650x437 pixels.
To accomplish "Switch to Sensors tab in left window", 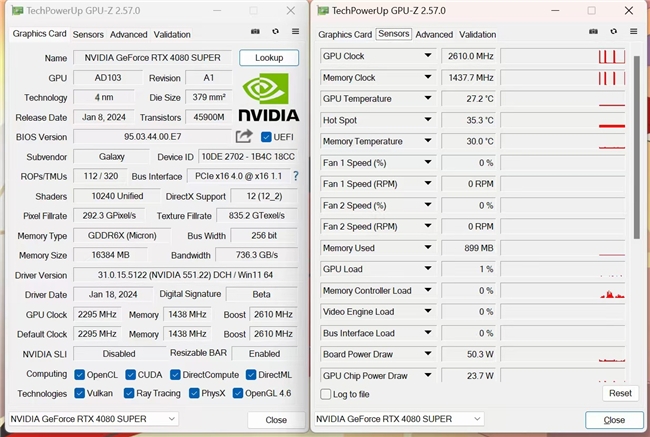I will [x=88, y=34].
